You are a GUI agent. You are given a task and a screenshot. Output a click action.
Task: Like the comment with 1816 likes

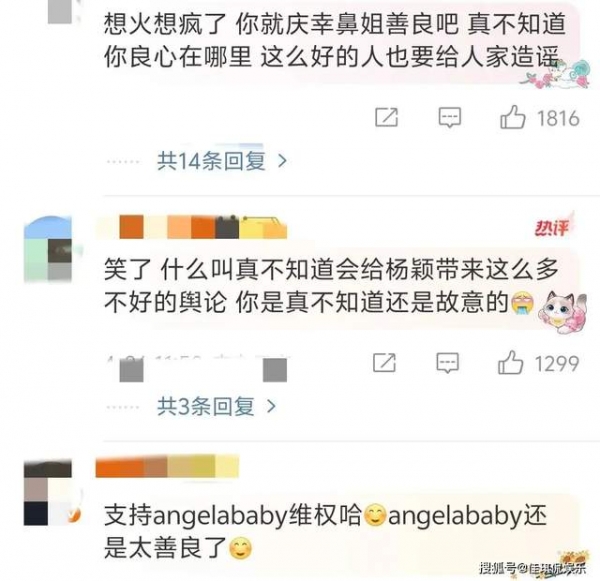512,117
